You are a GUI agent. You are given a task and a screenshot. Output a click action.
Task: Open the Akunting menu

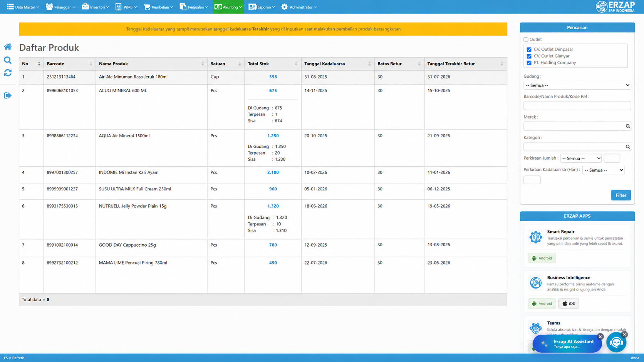pos(228,7)
